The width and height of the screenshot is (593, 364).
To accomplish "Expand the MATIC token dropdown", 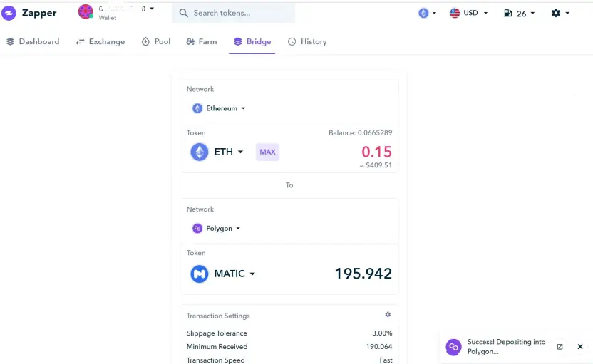I will click(234, 274).
